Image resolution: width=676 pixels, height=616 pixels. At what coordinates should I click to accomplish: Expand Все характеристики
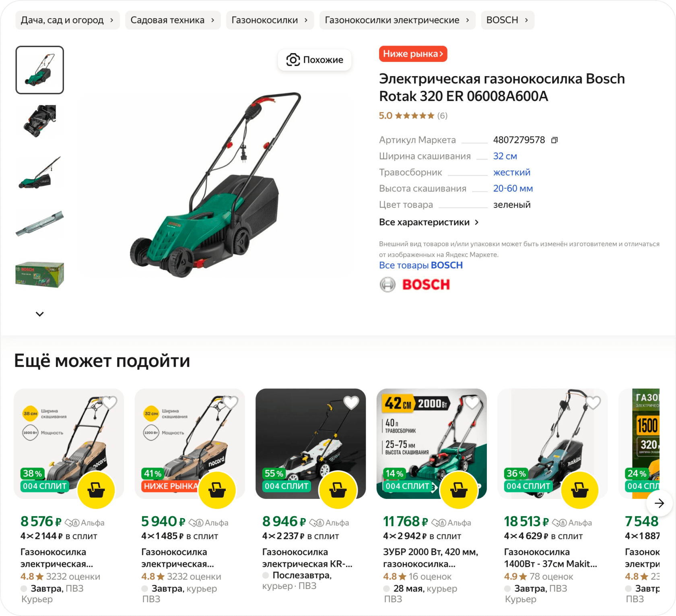(429, 222)
